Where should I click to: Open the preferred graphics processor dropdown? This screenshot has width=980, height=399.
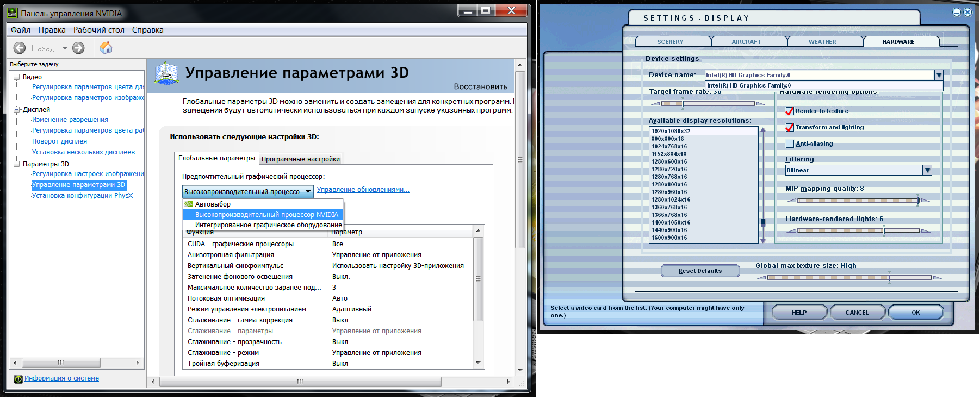pyautogui.click(x=248, y=191)
